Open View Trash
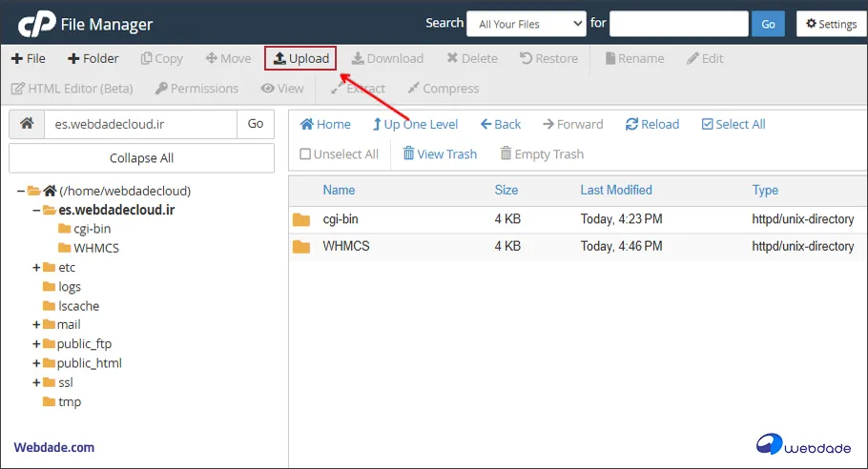 coord(440,153)
